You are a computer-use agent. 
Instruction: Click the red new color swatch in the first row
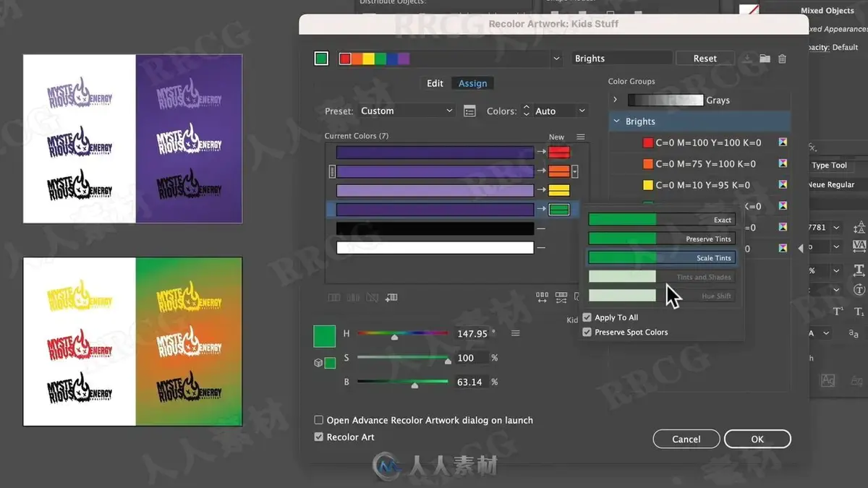tap(559, 153)
